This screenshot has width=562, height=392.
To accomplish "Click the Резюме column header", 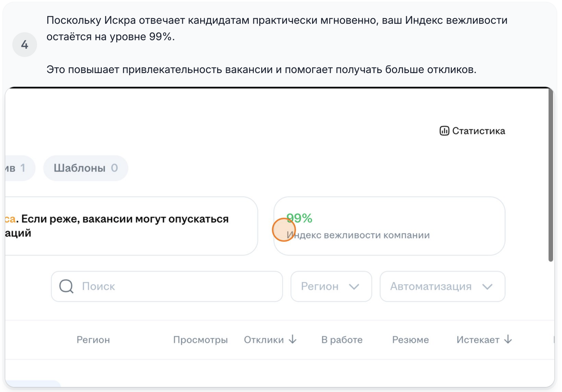I will pos(410,340).
